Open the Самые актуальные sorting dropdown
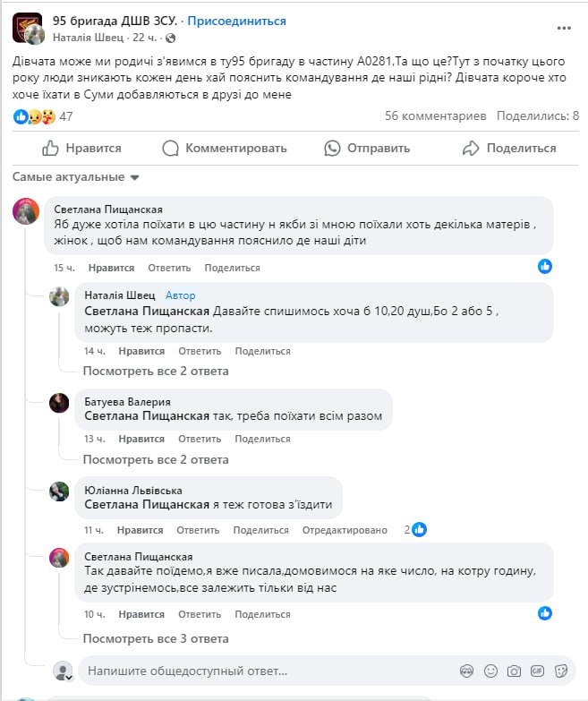 tap(77, 177)
